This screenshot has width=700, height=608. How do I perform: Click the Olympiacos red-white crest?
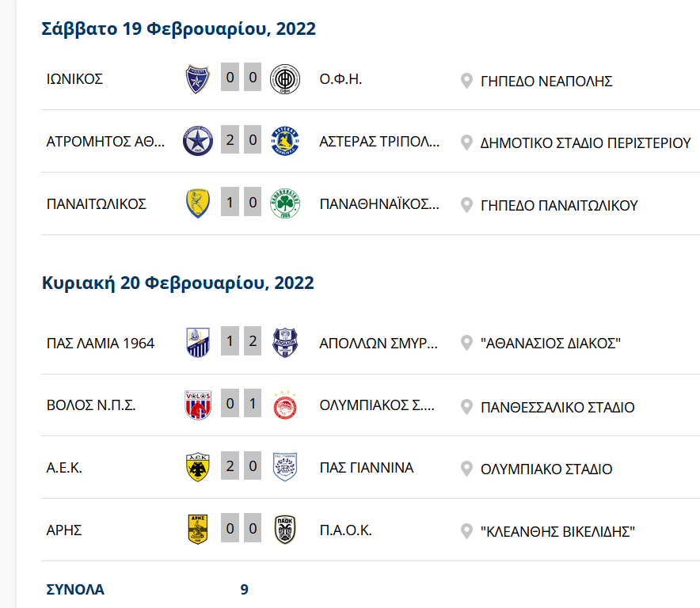[x=285, y=405]
